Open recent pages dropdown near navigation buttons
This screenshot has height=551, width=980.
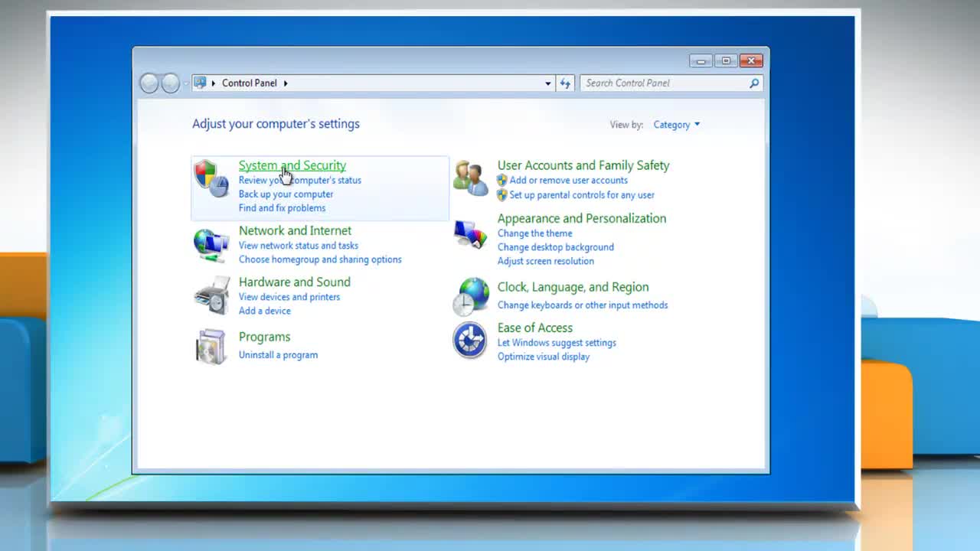[185, 83]
